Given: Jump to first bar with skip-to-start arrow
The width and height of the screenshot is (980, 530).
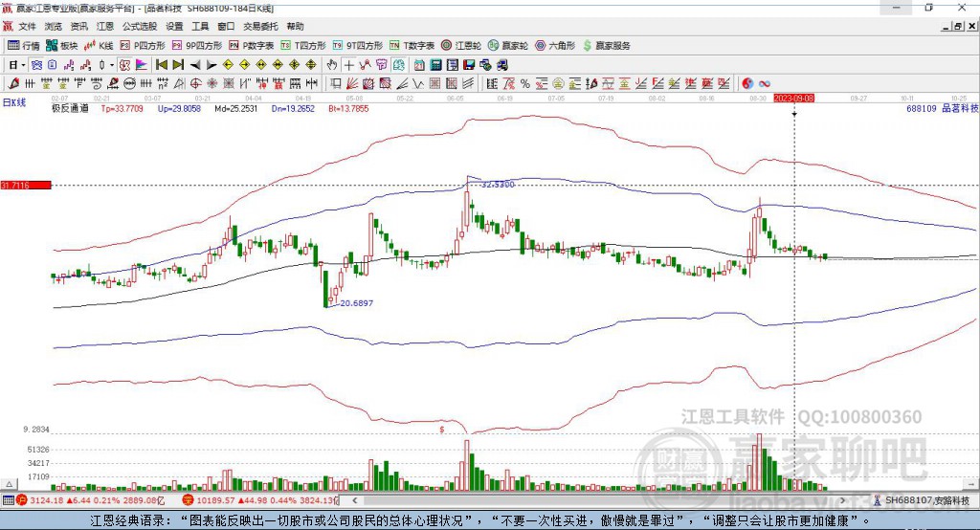Looking at the screenshot, I should tap(161, 65).
